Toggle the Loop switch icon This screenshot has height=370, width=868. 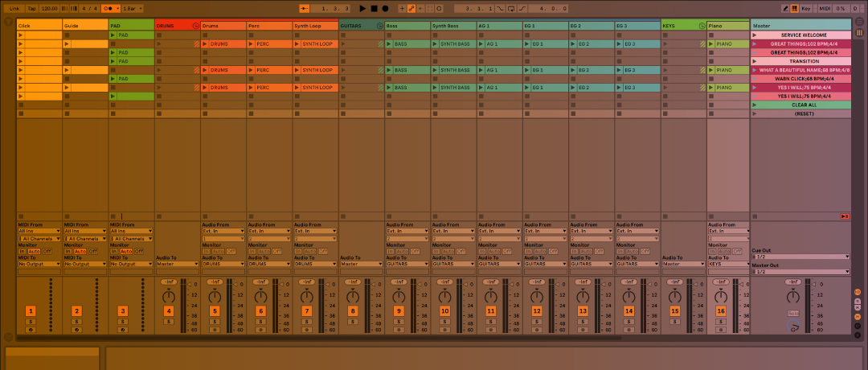click(510, 8)
